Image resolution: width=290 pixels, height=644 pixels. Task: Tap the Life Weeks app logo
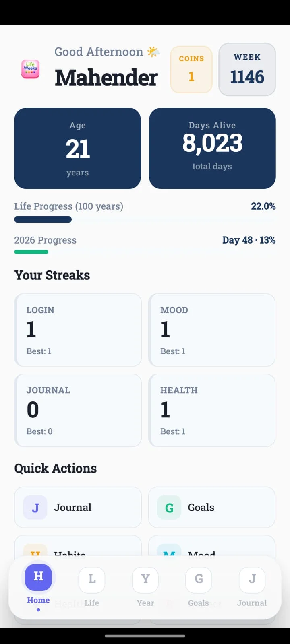pyautogui.click(x=30, y=69)
